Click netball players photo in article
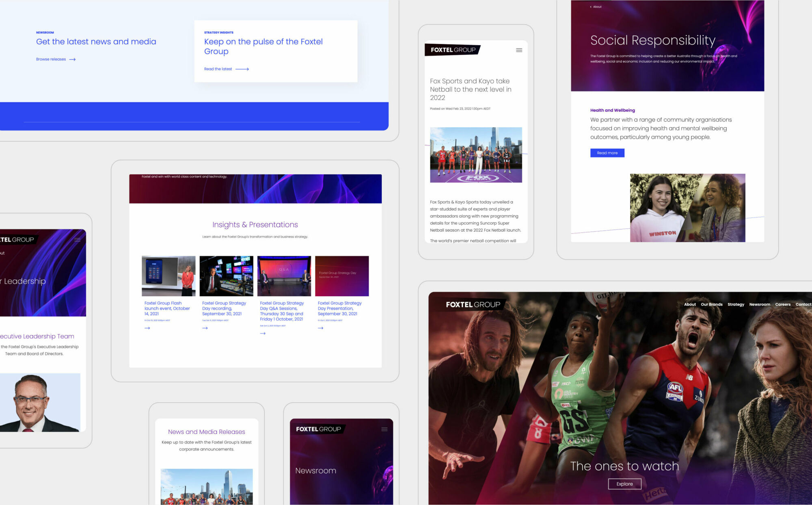This screenshot has width=812, height=505. tap(476, 155)
